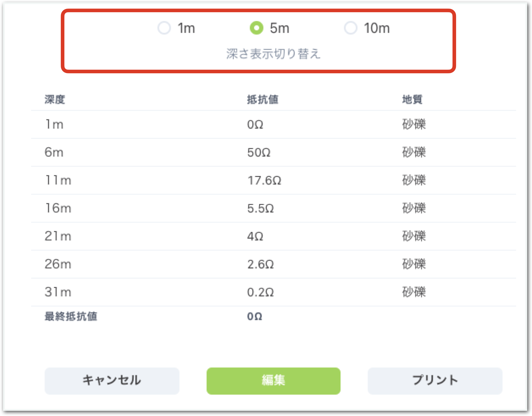The width and height of the screenshot is (532, 416).
Task: Select the 5m depth display radio button
Action: [x=256, y=28]
